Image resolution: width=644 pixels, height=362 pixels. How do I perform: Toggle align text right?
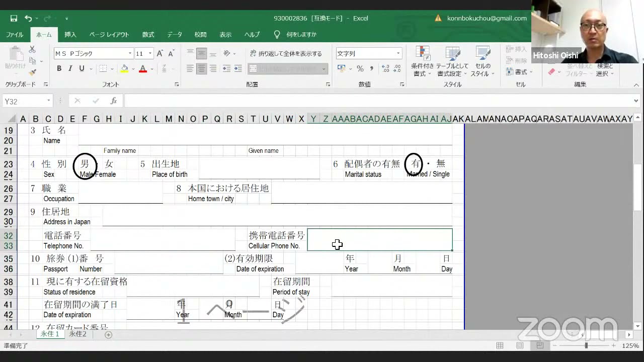point(213,68)
